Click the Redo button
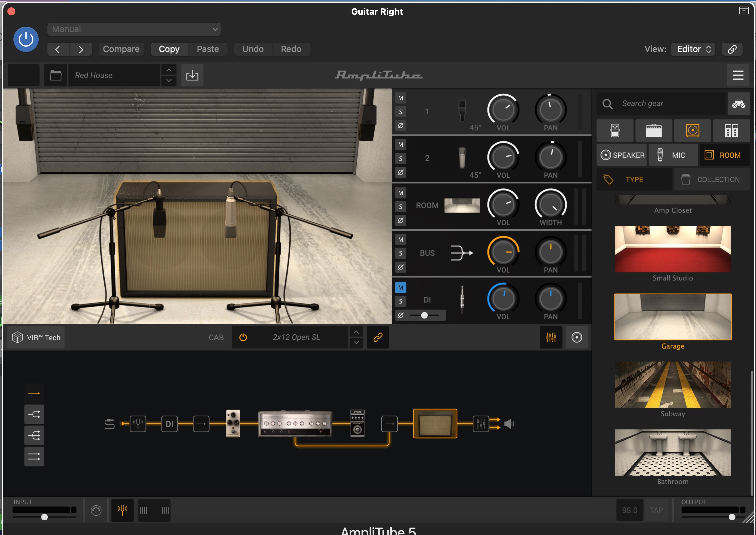 click(291, 49)
